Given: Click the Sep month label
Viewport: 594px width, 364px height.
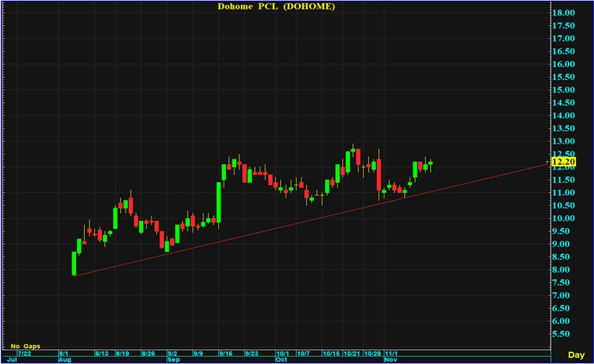Looking at the screenshot, I should pos(173,359).
